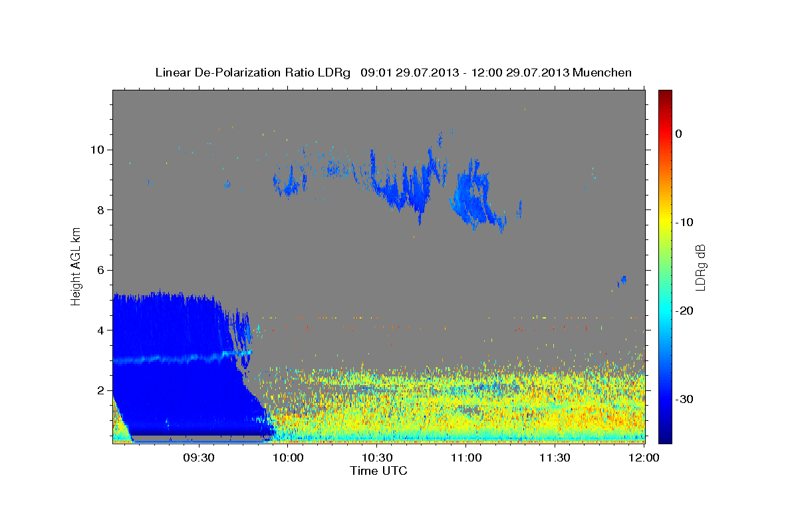The height and width of the screenshot is (532, 798).
Task: Click the height tick label '10'
Action: [x=96, y=150]
